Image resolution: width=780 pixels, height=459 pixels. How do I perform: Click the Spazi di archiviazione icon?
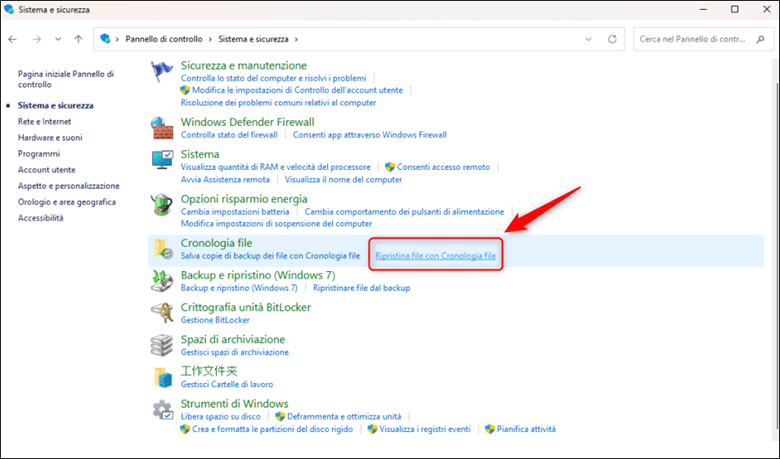click(162, 345)
